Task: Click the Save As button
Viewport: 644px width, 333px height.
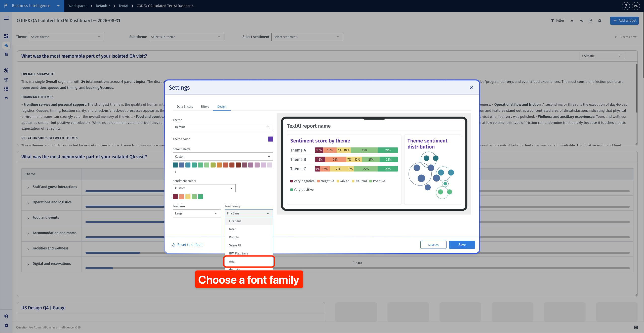Action: (x=433, y=245)
